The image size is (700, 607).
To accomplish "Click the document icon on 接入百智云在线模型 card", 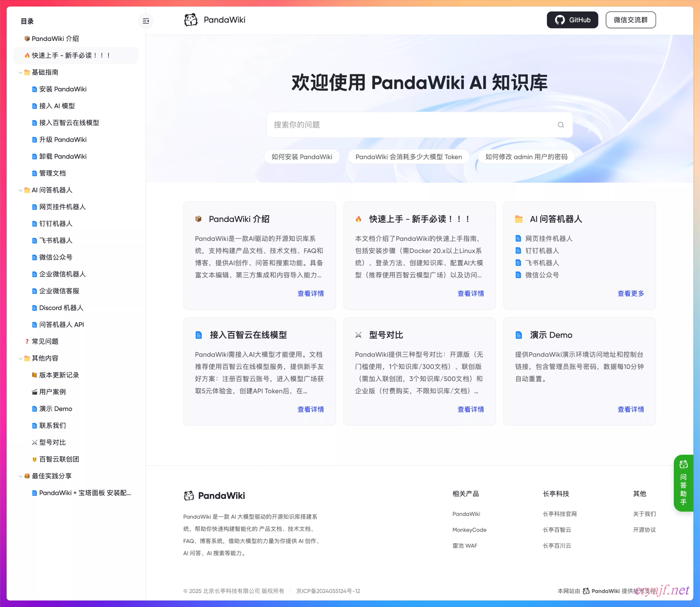I will pos(199,335).
